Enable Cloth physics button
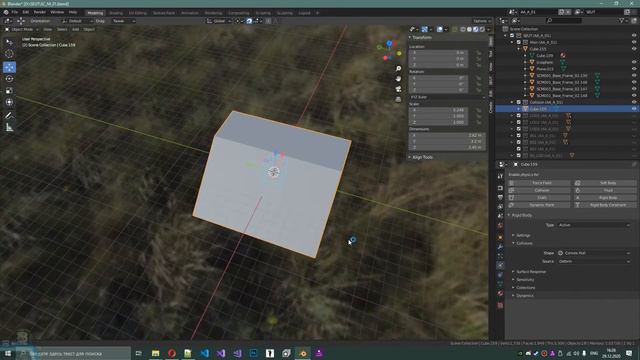Screen dimensions: 640x360 point(539,198)
